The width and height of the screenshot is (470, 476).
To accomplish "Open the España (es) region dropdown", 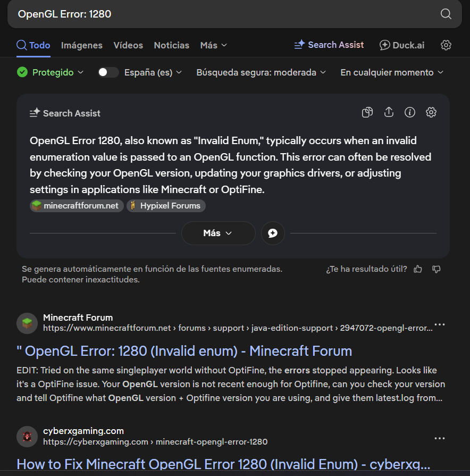I will (x=153, y=72).
